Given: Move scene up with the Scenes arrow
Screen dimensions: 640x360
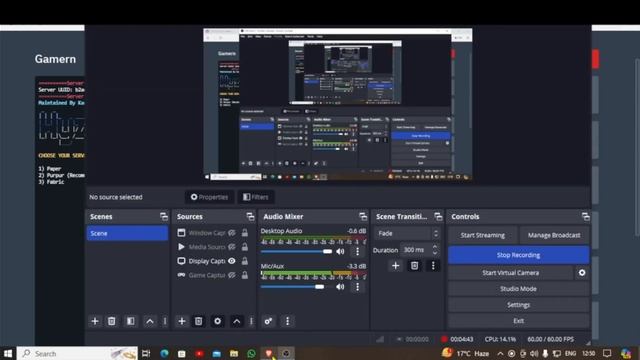Looking at the screenshot, I should tap(150, 321).
